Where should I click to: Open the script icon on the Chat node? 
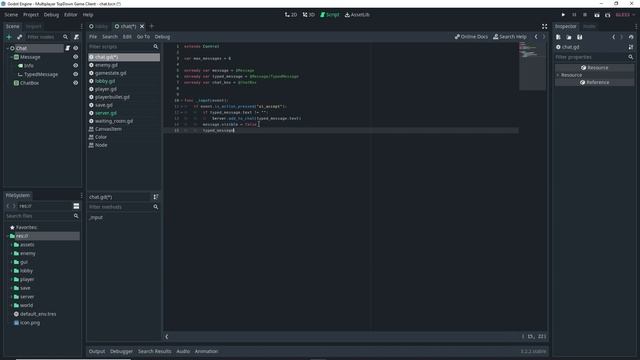pos(68,48)
